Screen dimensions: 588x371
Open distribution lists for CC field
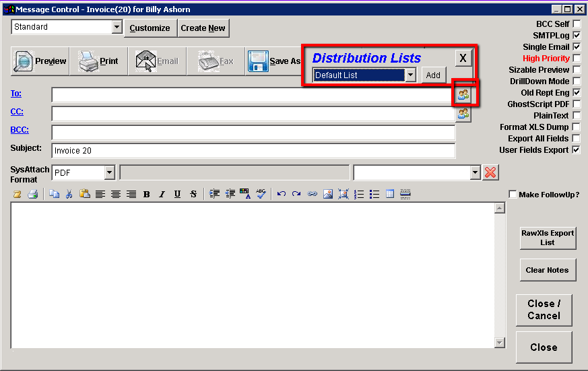pyautogui.click(x=463, y=114)
